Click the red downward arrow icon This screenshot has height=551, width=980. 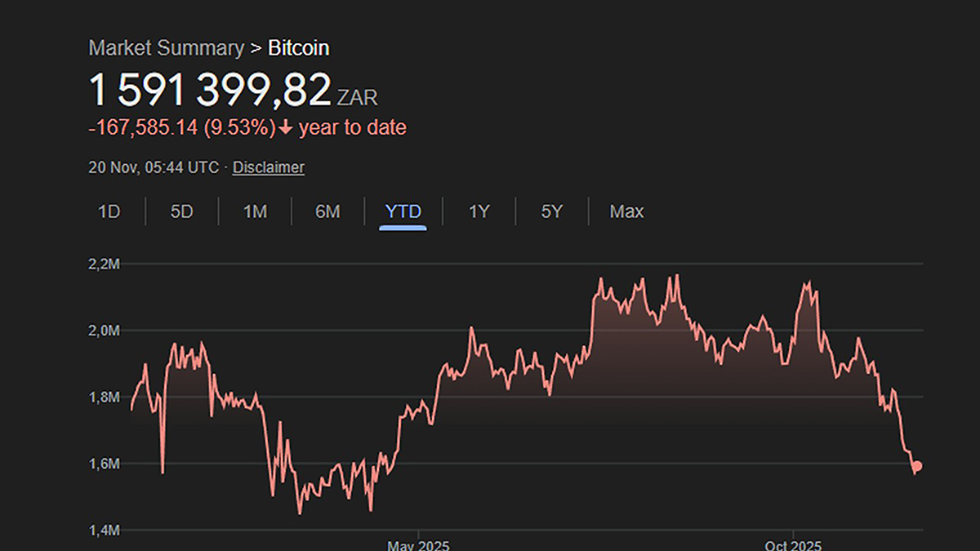pos(284,128)
